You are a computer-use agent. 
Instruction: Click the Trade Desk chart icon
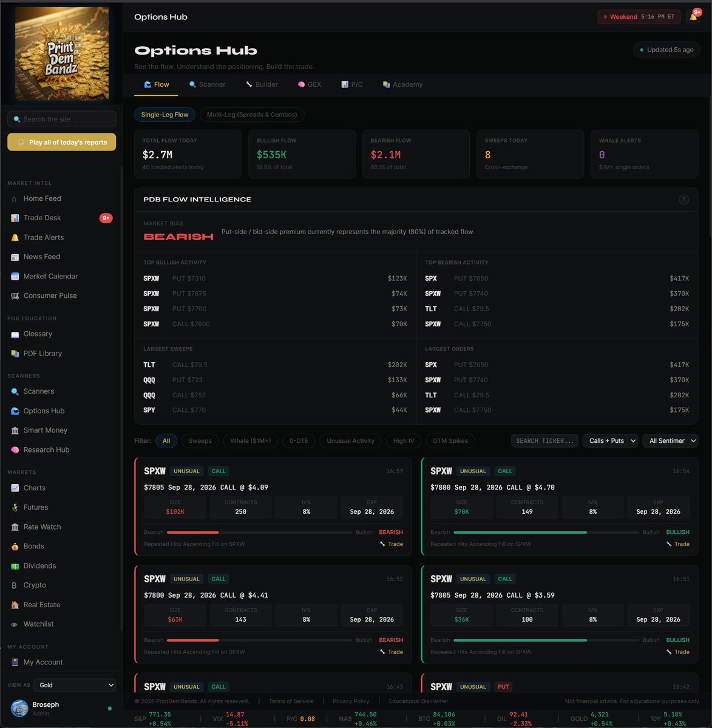(x=15, y=218)
